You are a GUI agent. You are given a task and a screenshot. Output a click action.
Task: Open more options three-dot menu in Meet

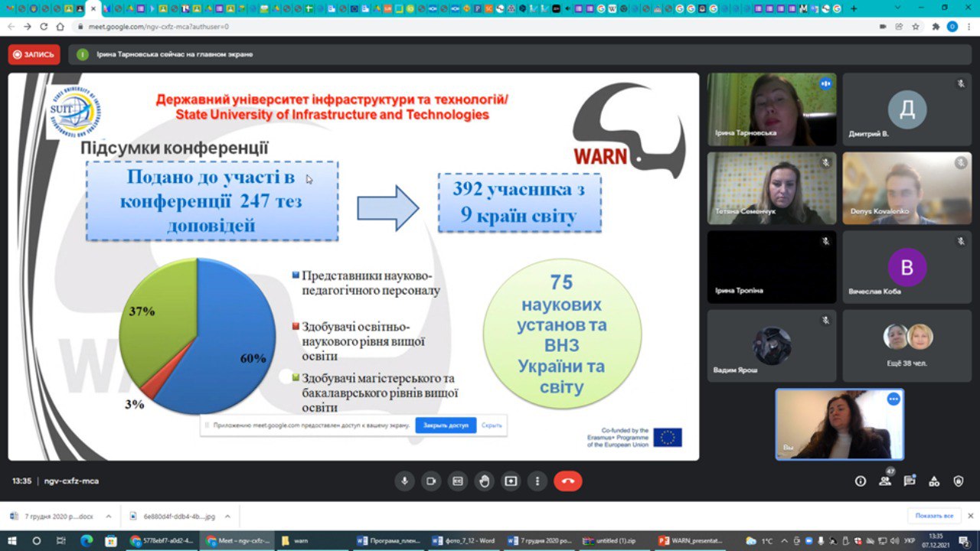(x=537, y=481)
